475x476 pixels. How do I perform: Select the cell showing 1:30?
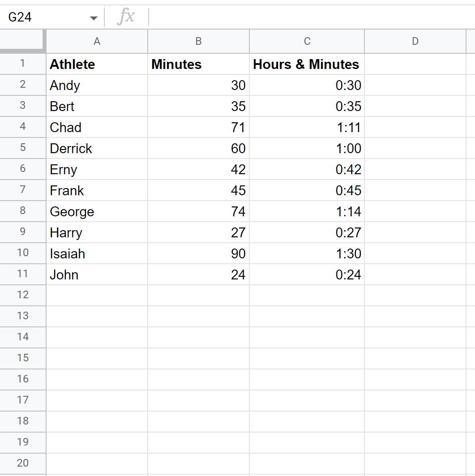point(307,253)
